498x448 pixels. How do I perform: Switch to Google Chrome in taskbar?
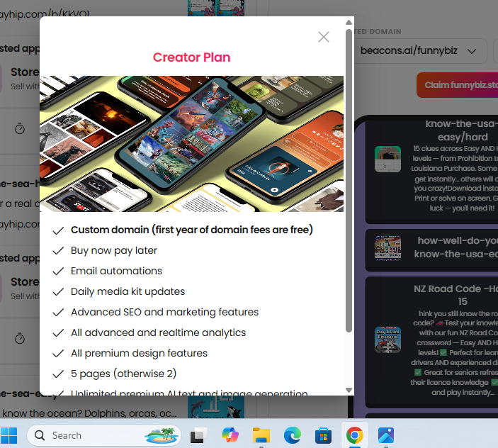(x=355, y=435)
